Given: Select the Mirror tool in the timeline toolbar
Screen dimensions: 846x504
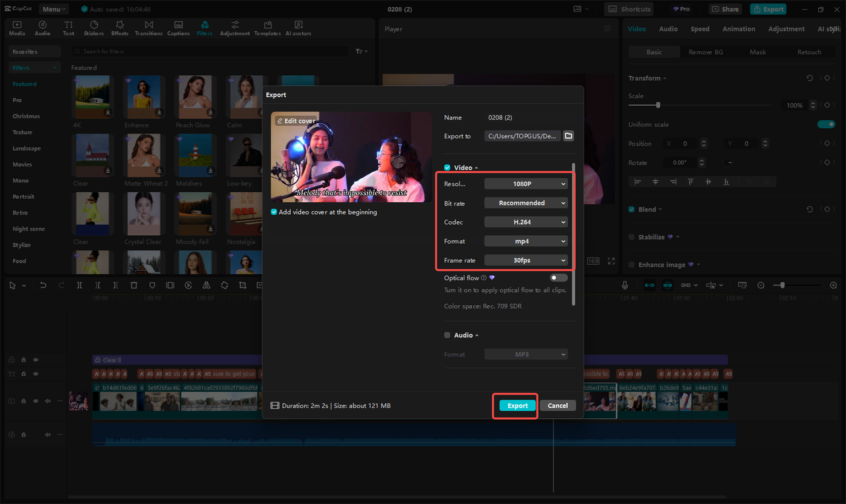Looking at the screenshot, I should click(206, 285).
